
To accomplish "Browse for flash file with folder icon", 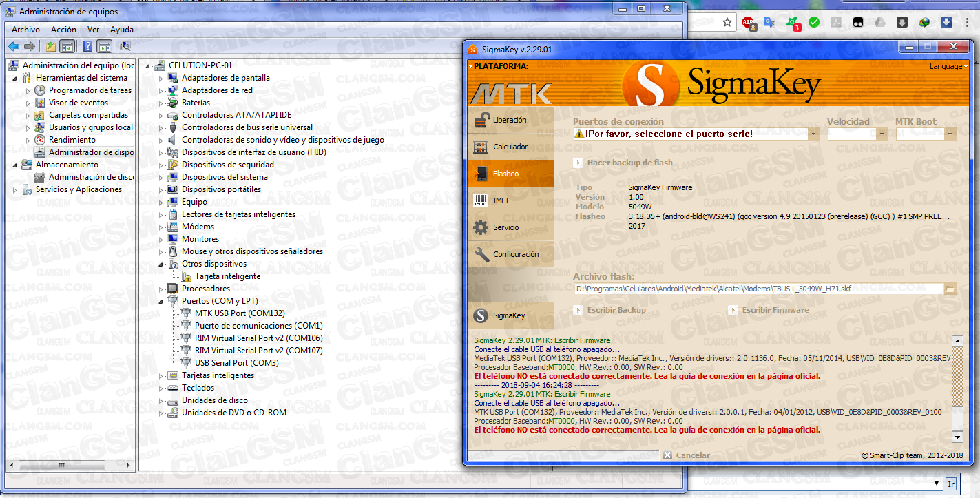I will pos(950,289).
